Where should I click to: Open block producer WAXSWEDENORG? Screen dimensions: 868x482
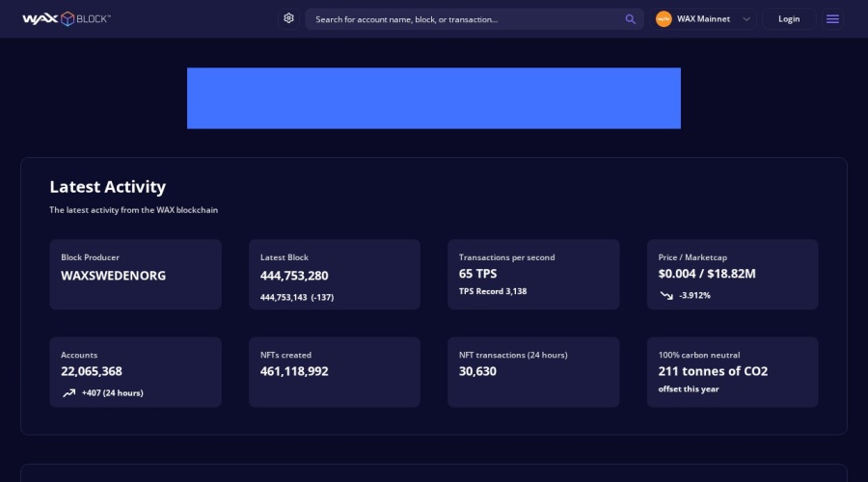[x=114, y=276]
